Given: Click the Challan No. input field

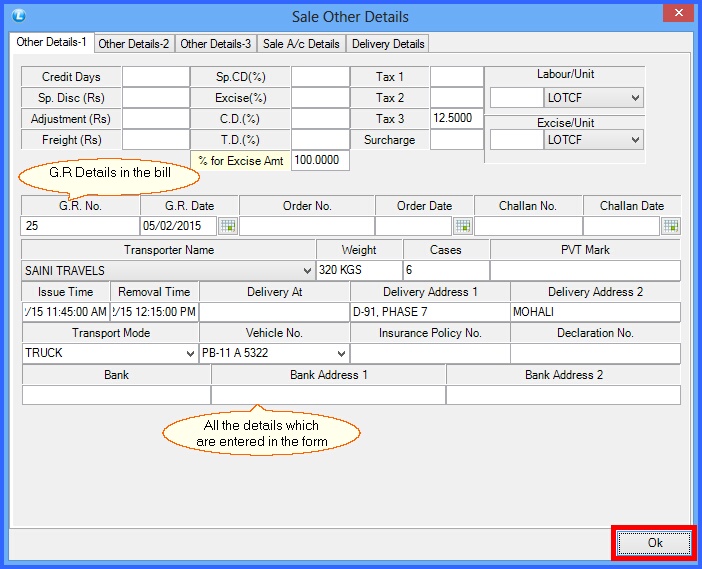Looking at the screenshot, I should [x=528, y=226].
